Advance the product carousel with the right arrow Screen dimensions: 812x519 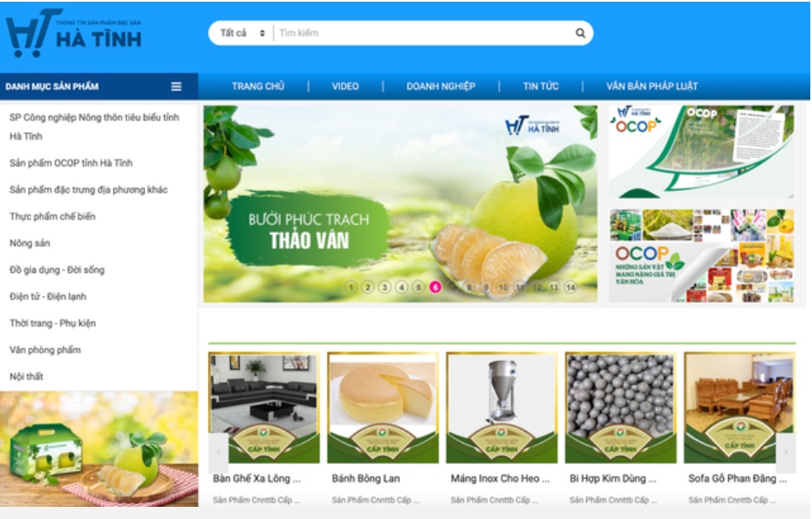click(x=785, y=452)
